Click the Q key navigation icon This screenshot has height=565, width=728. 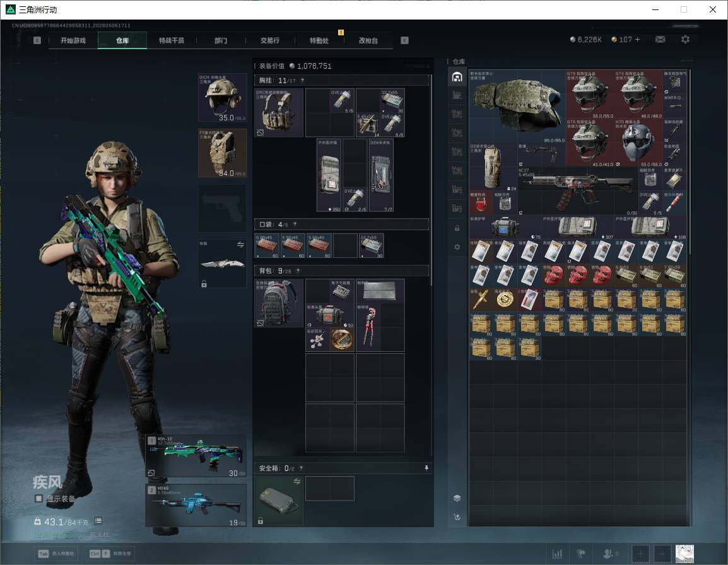pos(37,40)
